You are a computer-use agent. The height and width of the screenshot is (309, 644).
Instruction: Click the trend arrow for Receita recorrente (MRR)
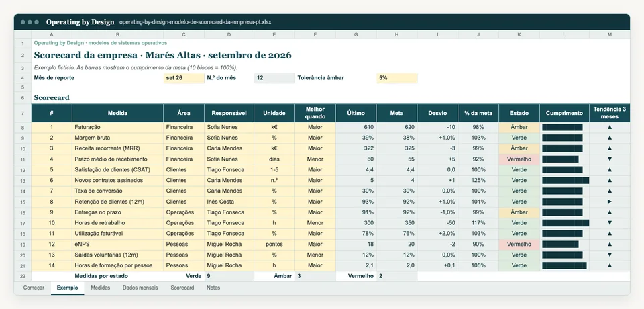click(610, 148)
